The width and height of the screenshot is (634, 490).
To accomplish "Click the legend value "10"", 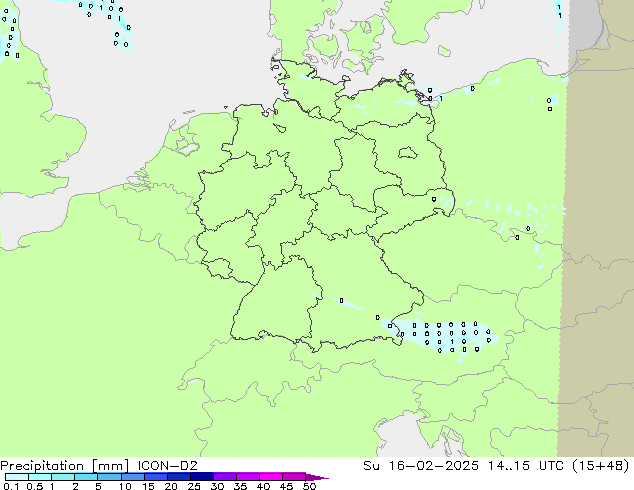I will click(125, 486).
